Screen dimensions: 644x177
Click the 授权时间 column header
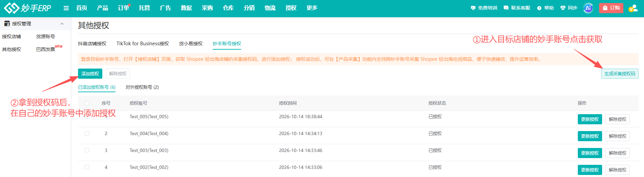(x=288, y=103)
